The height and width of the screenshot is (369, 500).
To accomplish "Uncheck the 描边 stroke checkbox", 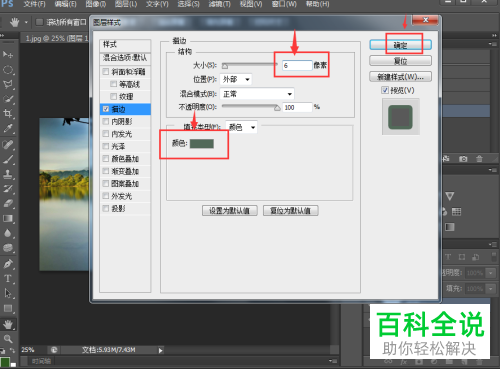I will (106, 109).
